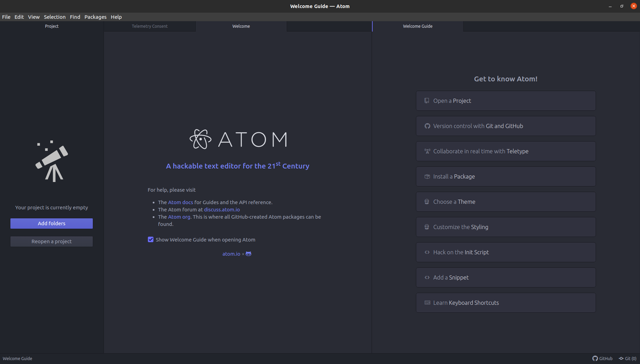Viewport: 640px width, 364px height.
Task: Open the File menu
Action: 6,17
